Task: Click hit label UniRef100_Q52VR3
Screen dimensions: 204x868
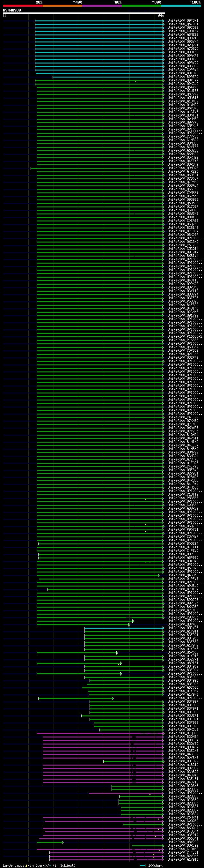Action: [183, 628]
